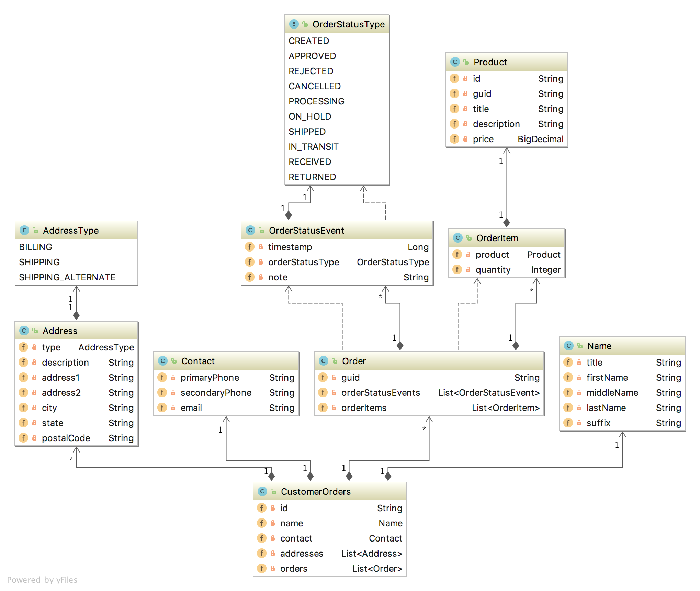Click the field icon beside postalCode

23,438
